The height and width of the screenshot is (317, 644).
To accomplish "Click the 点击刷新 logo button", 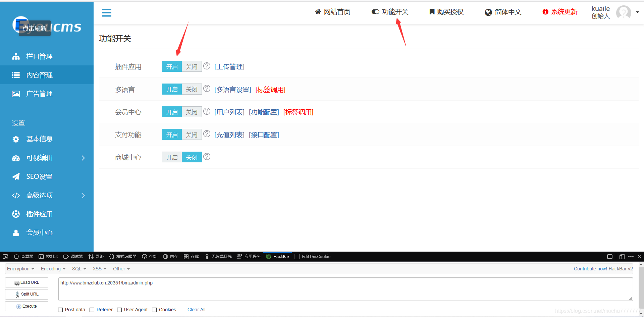I will tap(35, 28).
